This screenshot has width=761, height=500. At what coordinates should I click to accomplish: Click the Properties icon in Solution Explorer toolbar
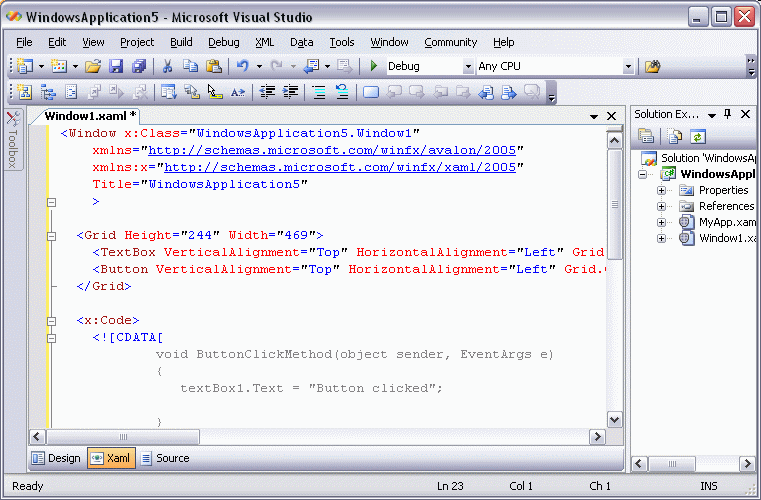click(x=646, y=136)
